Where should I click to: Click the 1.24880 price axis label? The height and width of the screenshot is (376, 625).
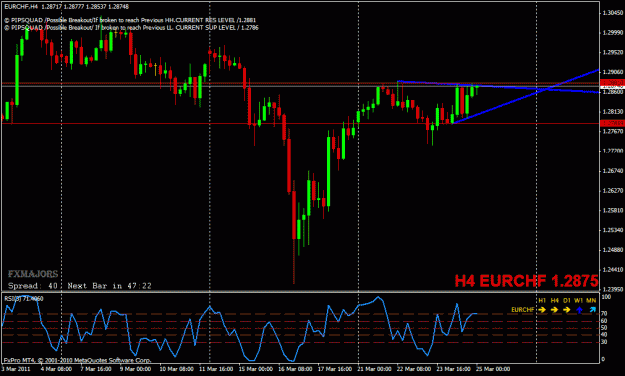(613, 250)
